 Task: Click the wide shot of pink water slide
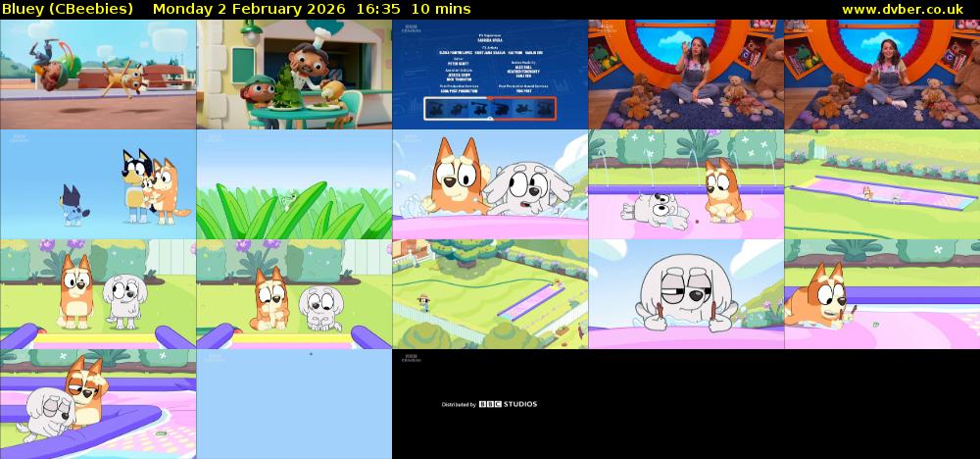pos(882,184)
